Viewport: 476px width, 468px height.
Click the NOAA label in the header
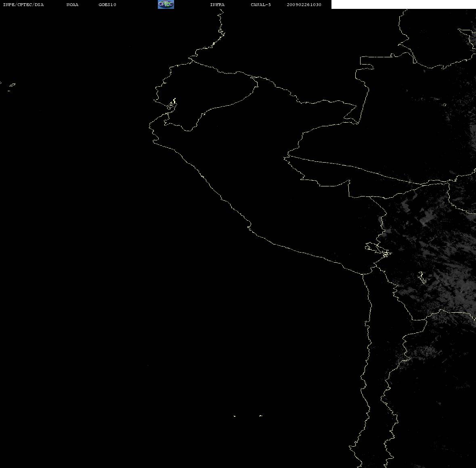[x=72, y=4]
